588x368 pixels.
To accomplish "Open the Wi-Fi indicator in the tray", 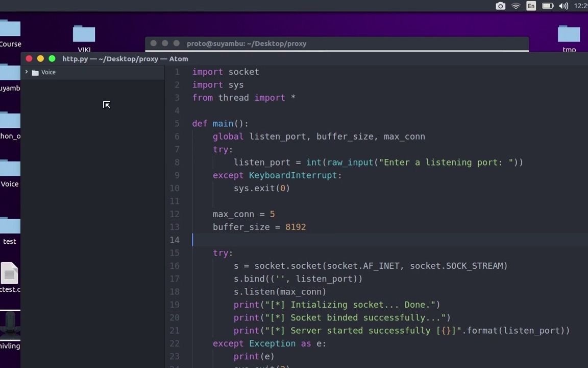I will click(x=516, y=6).
